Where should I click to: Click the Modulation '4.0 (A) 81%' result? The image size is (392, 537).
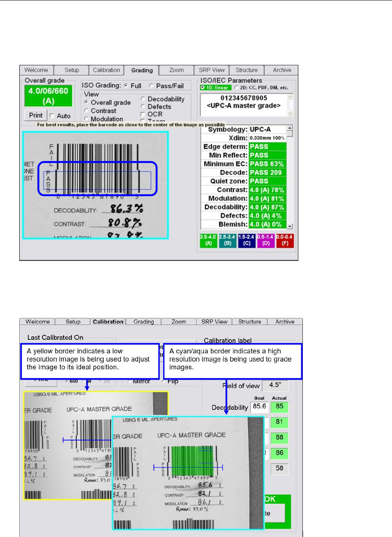[267, 198]
